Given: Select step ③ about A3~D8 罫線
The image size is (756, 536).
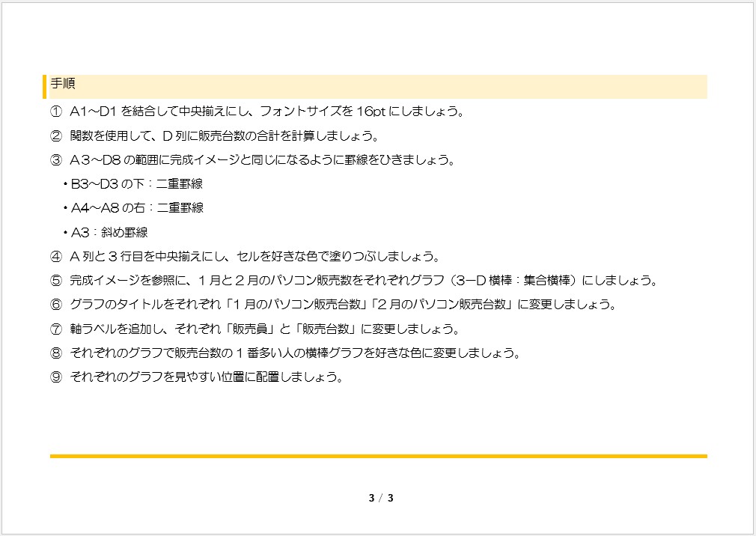Looking at the screenshot, I should (253, 159).
